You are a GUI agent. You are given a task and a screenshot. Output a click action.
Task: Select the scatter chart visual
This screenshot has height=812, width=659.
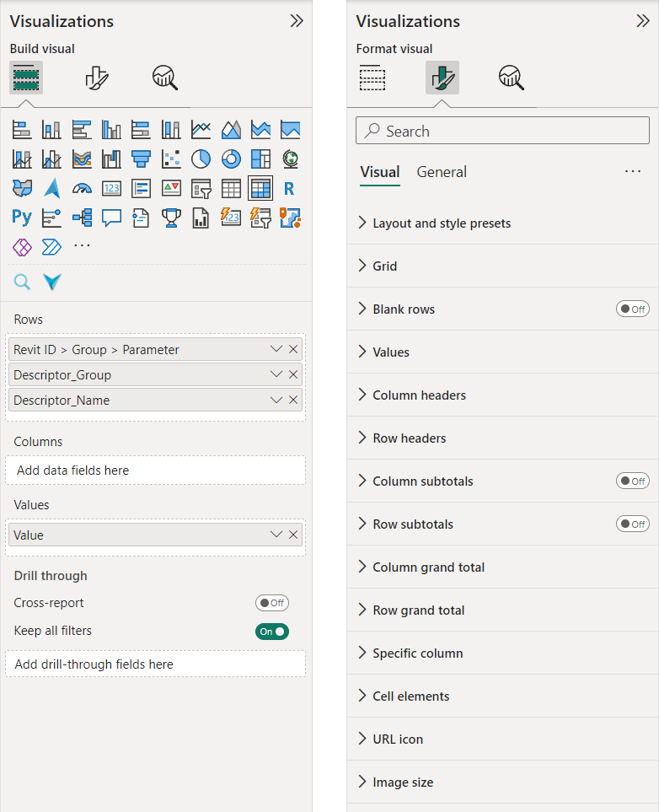point(171,159)
